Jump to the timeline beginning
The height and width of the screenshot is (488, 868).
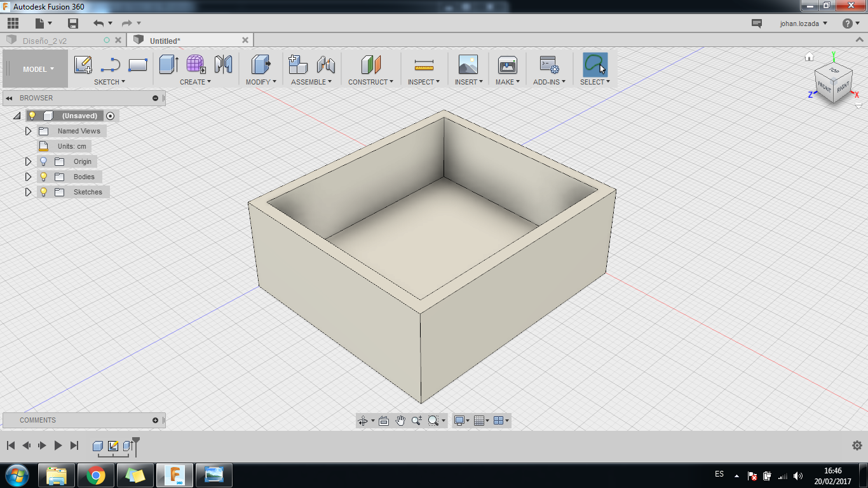click(11, 445)
